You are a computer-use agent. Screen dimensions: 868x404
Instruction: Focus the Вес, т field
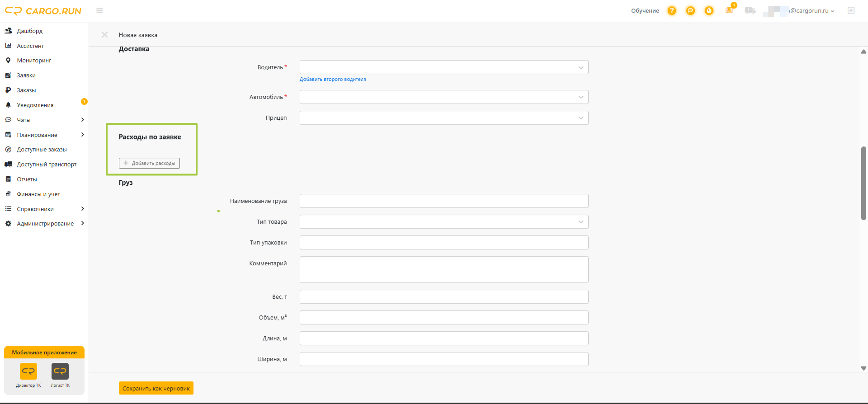tap(444, 297)
